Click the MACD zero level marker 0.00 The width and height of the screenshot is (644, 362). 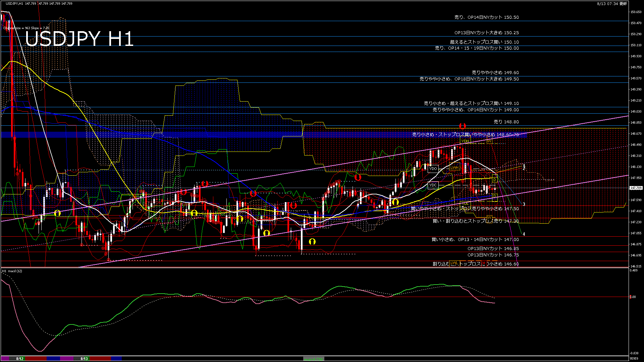[x=633, y=297]
